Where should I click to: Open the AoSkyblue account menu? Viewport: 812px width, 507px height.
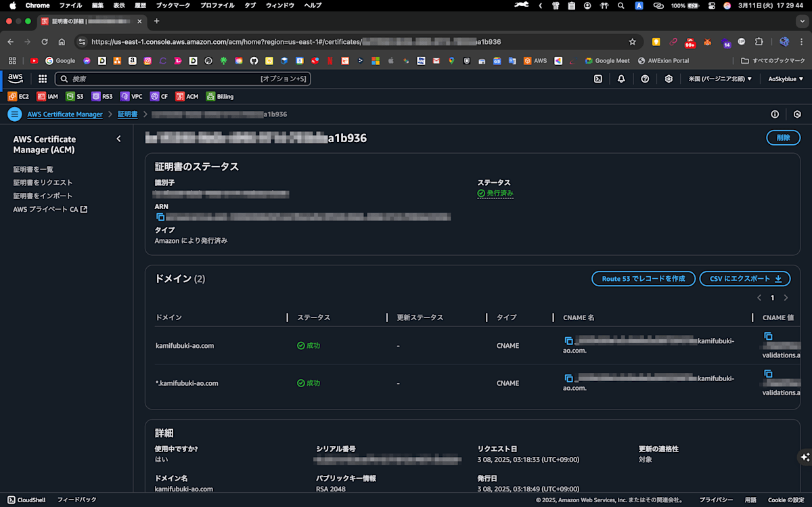(786, 79)
